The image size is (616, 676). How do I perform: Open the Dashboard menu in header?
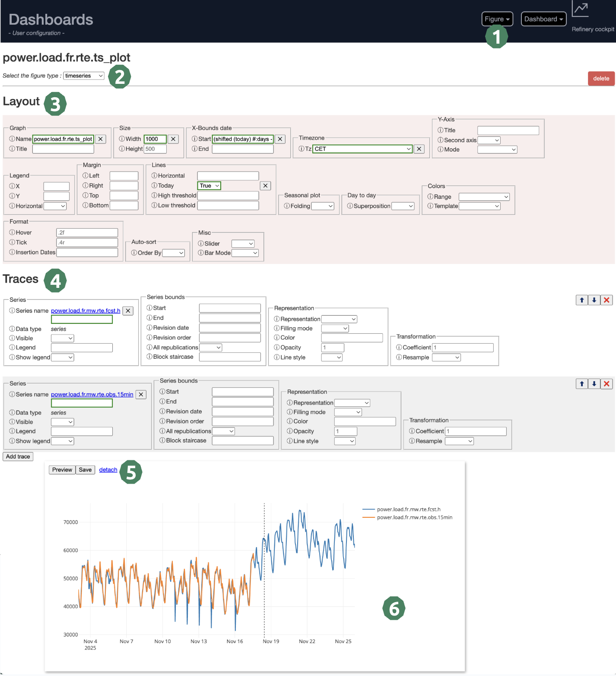click(543, 19)
